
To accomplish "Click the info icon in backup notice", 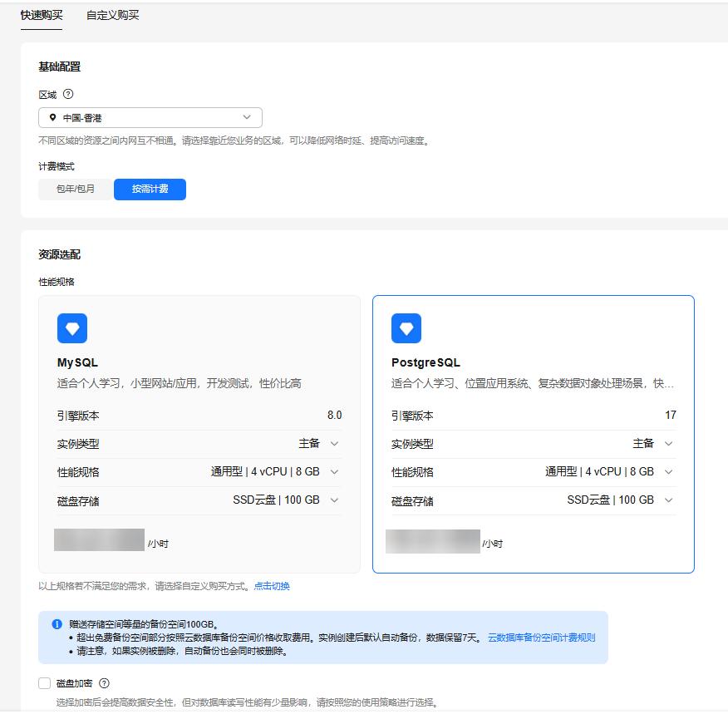I will pyautogui.click(x=57, y=624).
